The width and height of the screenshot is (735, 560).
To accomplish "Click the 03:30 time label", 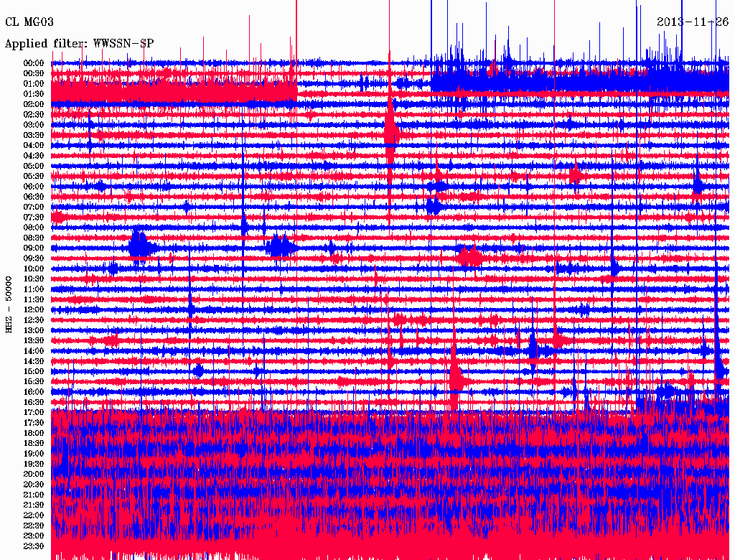I will pos(34,135).
